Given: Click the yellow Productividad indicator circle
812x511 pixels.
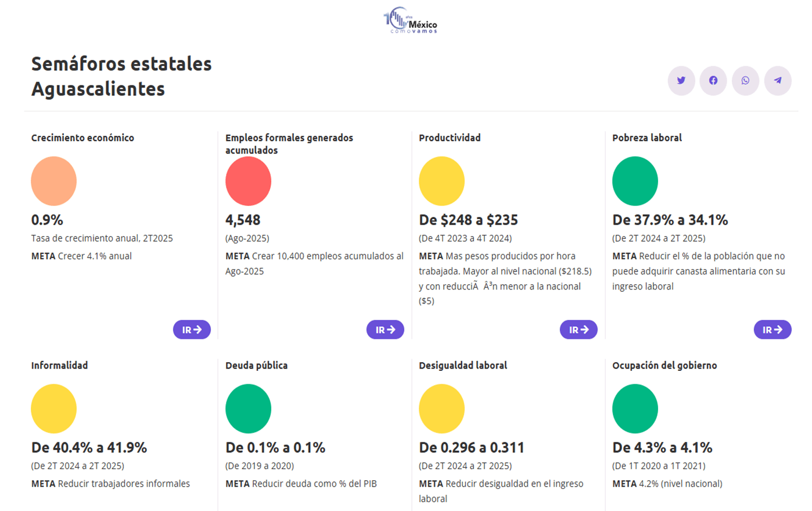Looking at the screenshot, I should coord(441,181).
